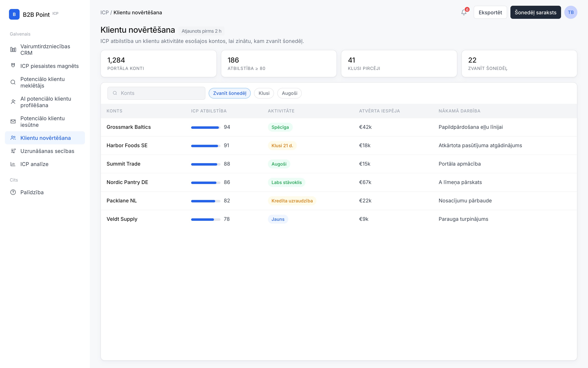The image size is (588, 368).
Task: Click the Labs stāvoklis badge
Action: click(286, 182)
